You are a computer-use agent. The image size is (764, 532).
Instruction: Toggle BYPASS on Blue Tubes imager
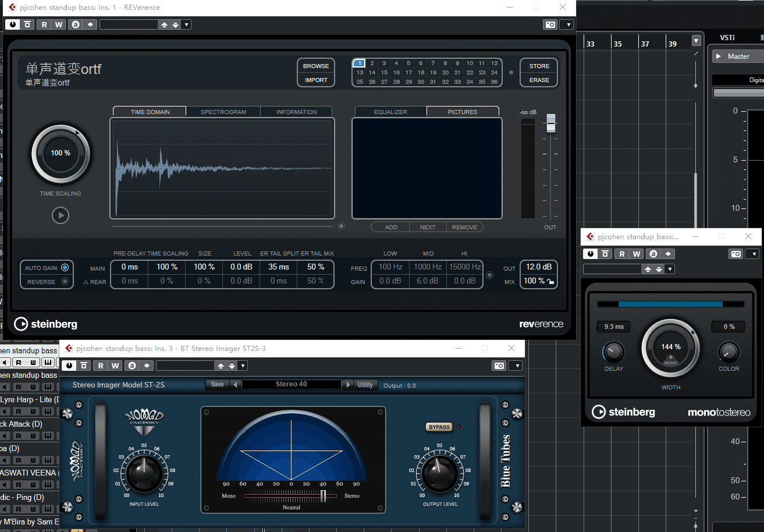coord(439,427)
